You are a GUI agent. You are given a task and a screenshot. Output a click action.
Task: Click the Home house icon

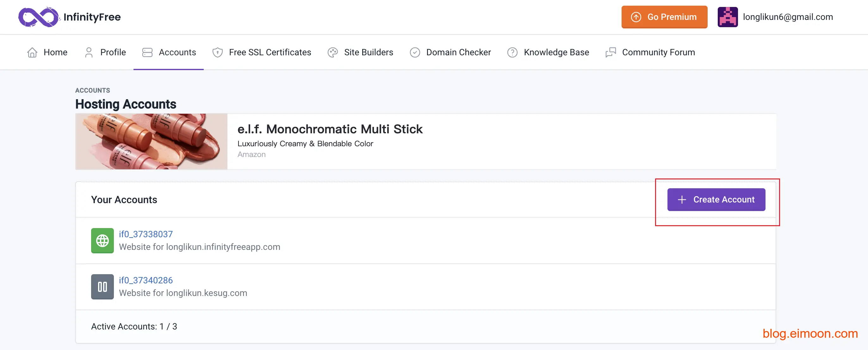point(32,52)
